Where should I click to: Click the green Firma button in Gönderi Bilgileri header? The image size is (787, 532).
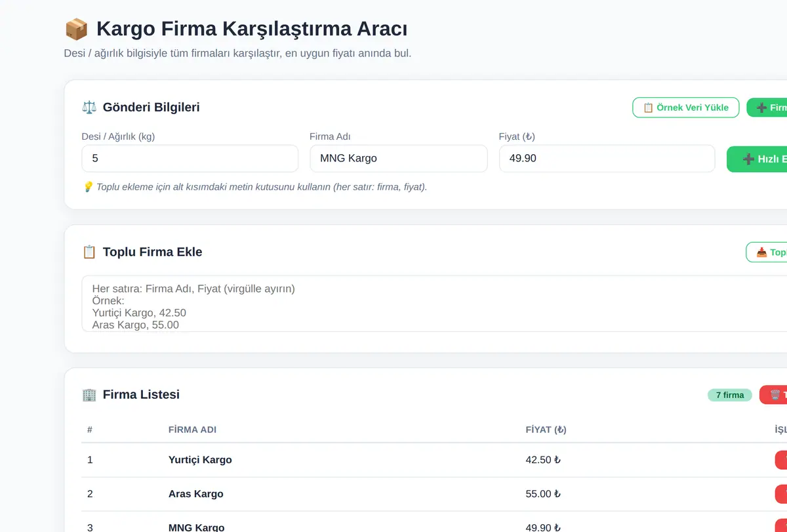pos(767,108)
